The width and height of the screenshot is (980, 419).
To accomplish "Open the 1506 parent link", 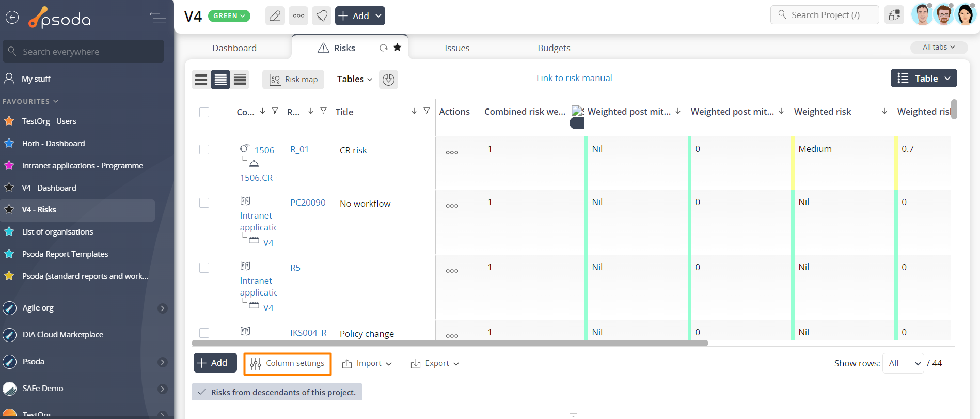I will point(264,150).
